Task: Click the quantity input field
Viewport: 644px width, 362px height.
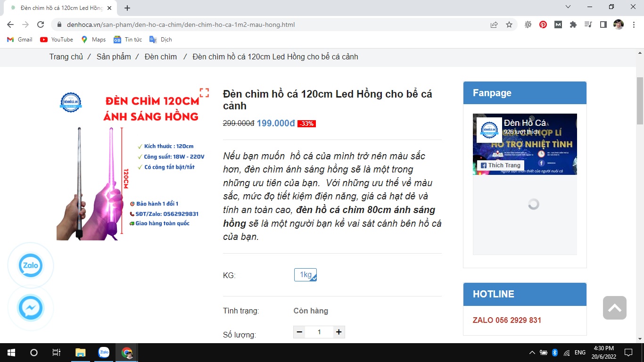Action: pyautogui.click(x=319, y=332)
